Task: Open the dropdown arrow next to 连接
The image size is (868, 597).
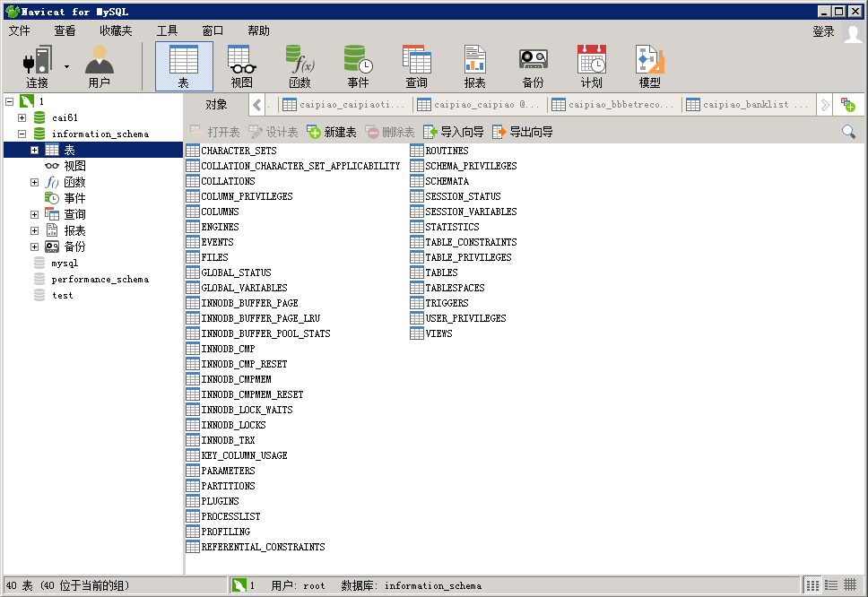Action: click(x=66, y=66)
